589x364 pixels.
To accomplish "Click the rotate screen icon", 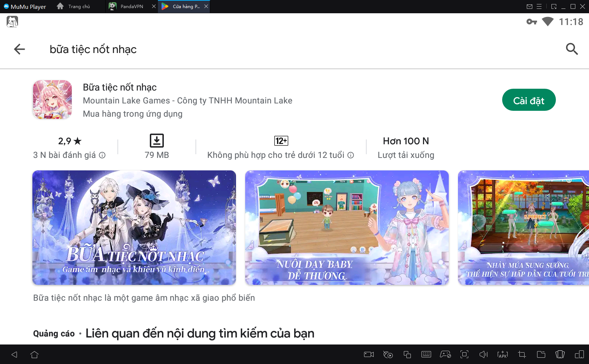I will pyautogui.click(x=560, y=354).
